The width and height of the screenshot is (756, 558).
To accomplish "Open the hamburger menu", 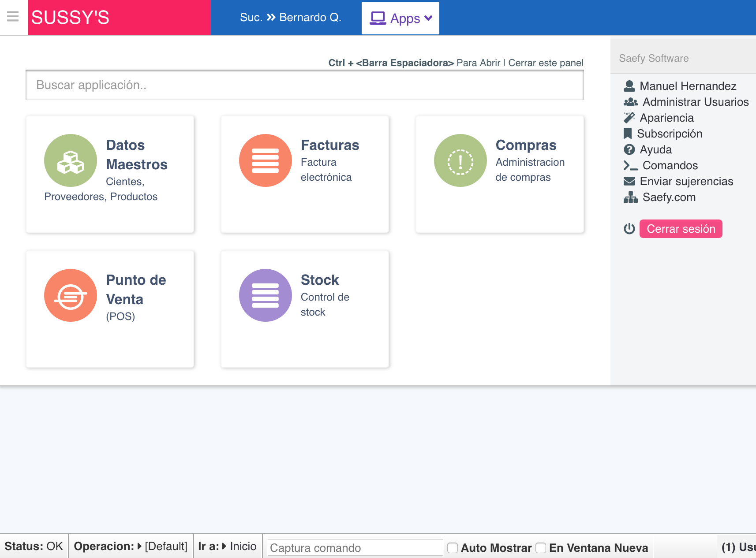I will pos(13,17).
